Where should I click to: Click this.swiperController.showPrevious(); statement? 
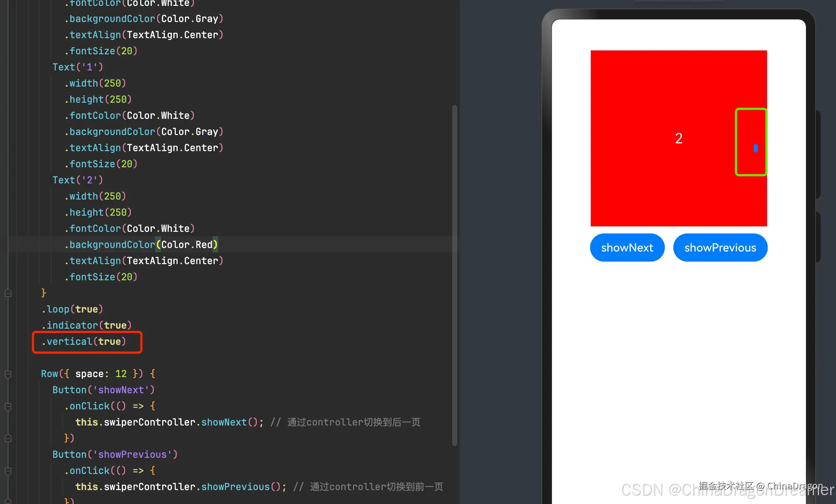click(181, 487)
